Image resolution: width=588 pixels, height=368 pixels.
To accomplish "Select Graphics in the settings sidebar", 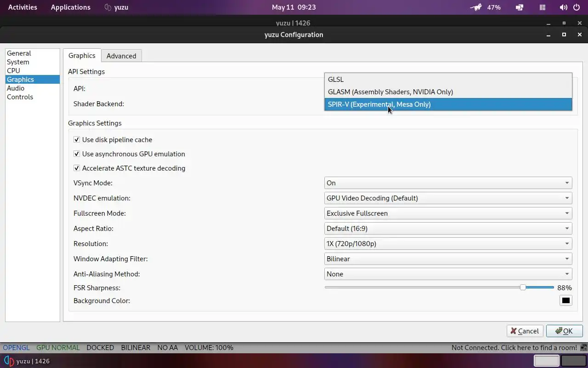I will point(33,80).
